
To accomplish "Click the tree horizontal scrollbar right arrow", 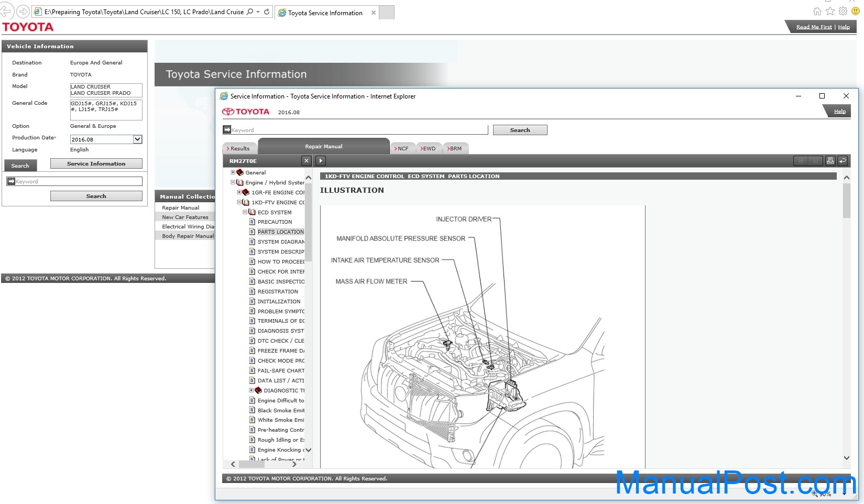I will (x=294, y=464).
